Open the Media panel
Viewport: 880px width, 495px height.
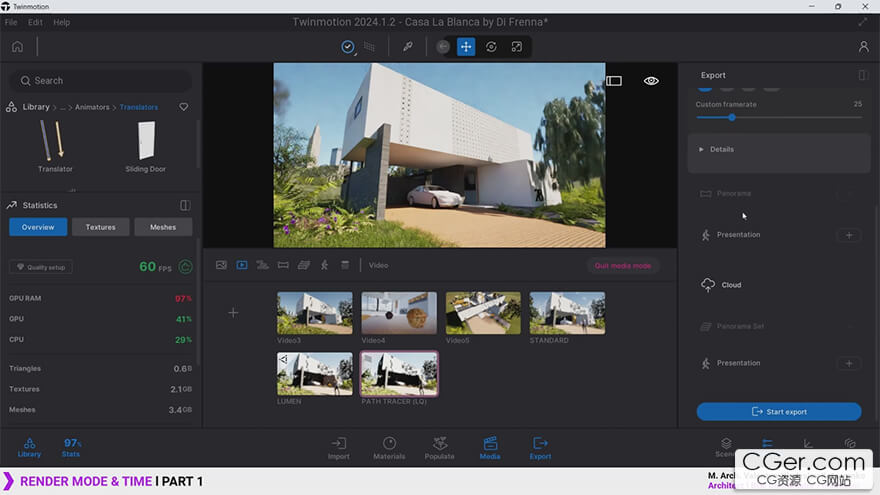(490, 448)
